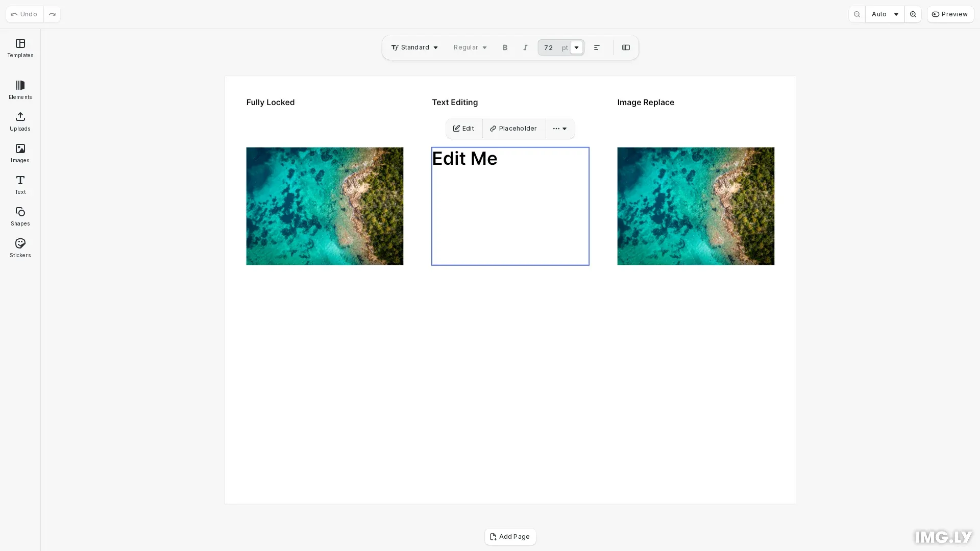Image resolution: width=980 pixels, height=551 pixels.
Task: Expand the Standard font dropdown
Action: click(414, 47)
